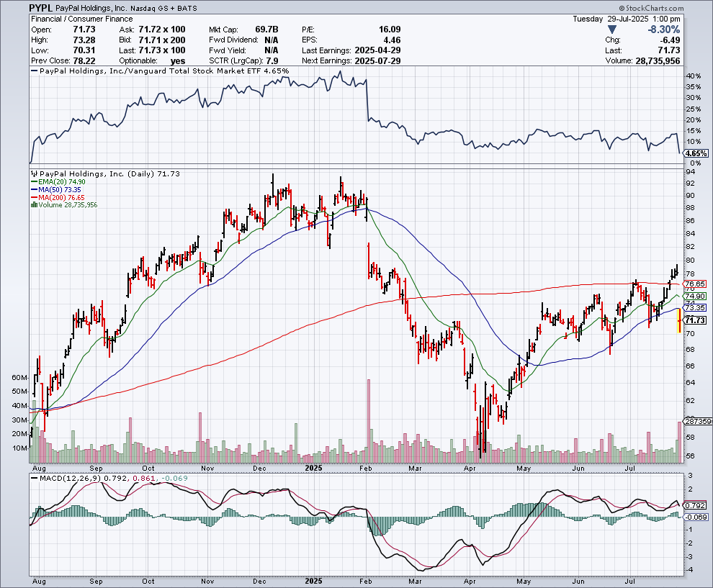Select the PYPL ticker symbol in the header
The width and height of the screenshot is (713, 588).
pos(41,8)
